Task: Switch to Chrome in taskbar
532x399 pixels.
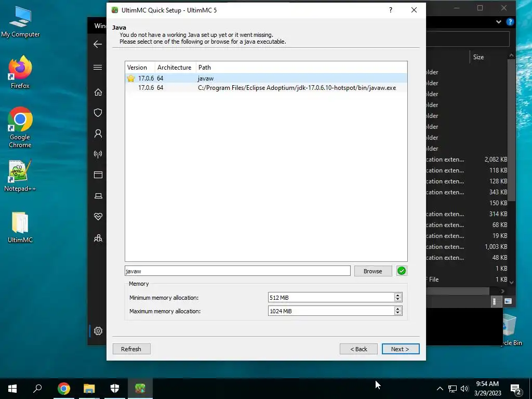Action: (64, 389)
